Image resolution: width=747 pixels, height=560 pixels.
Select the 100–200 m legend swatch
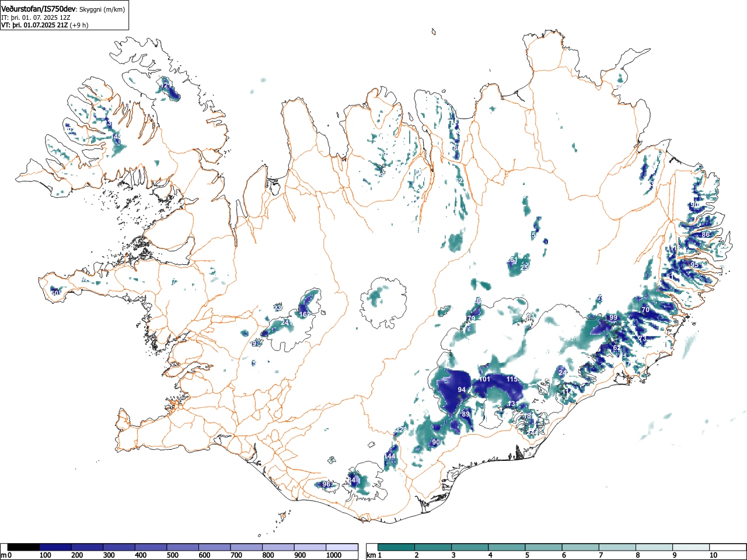click(55, 547)
